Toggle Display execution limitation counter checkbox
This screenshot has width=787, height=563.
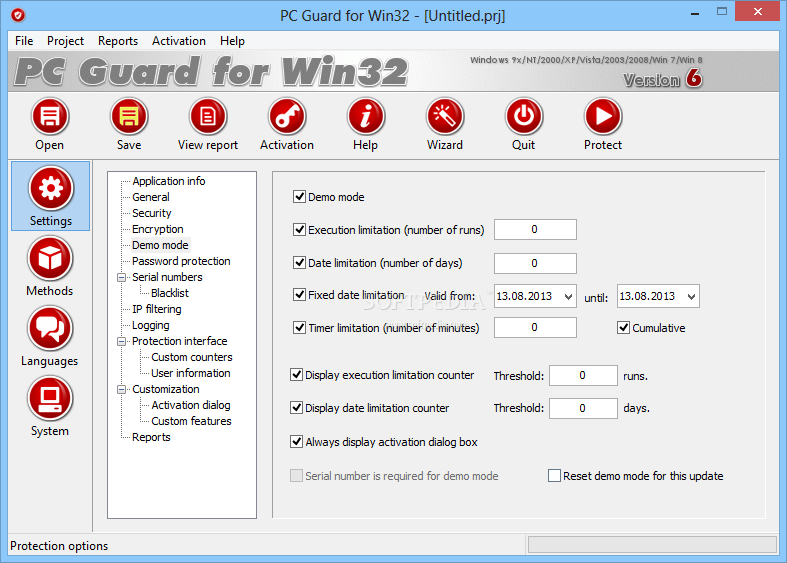(296, 375)
